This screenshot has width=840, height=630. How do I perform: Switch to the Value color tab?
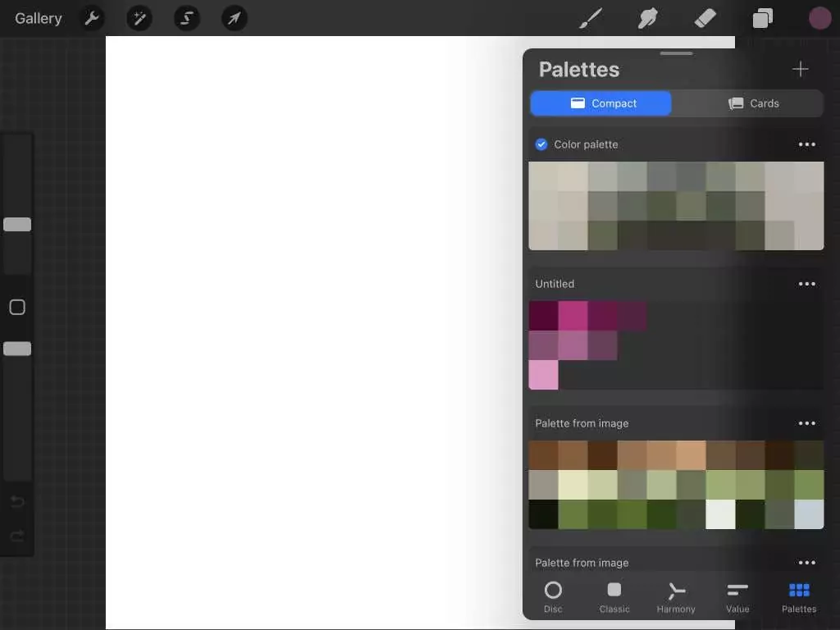[737, 597]
